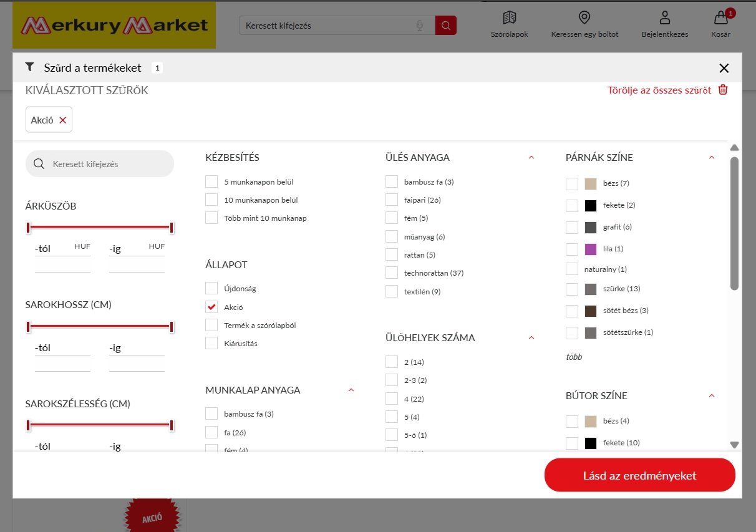Click Lásd az eredményeket button
This screenshot has height=532, width=756.
(640, 476)
